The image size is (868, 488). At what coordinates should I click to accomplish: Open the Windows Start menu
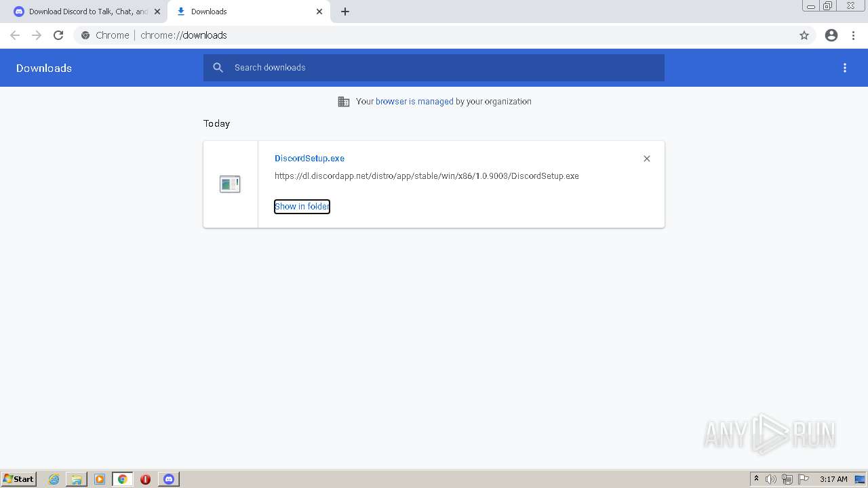coord(19,479)
